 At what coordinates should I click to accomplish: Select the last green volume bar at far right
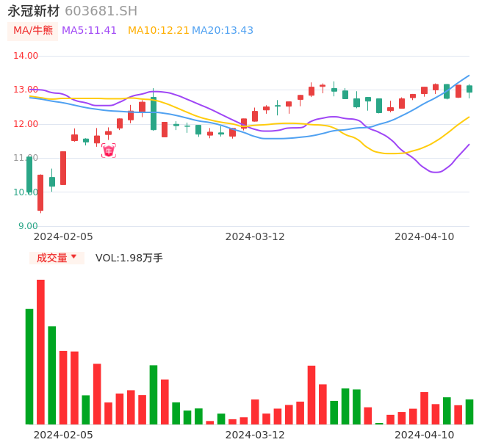point(469,412)
